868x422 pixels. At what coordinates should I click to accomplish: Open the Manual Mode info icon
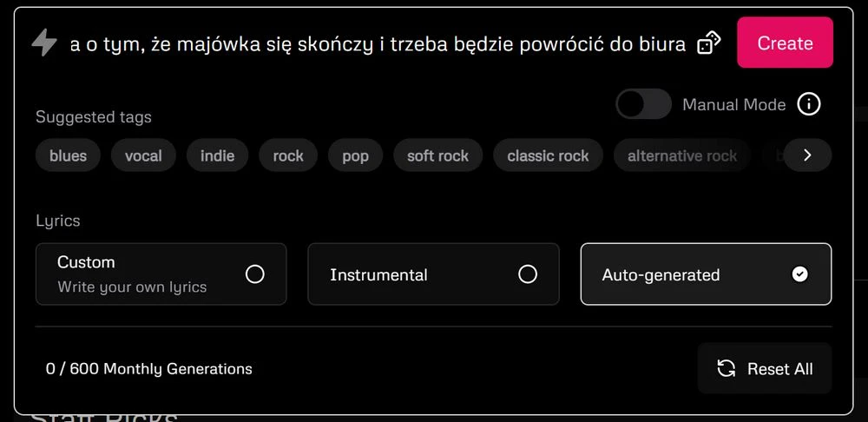click(809, 104)
